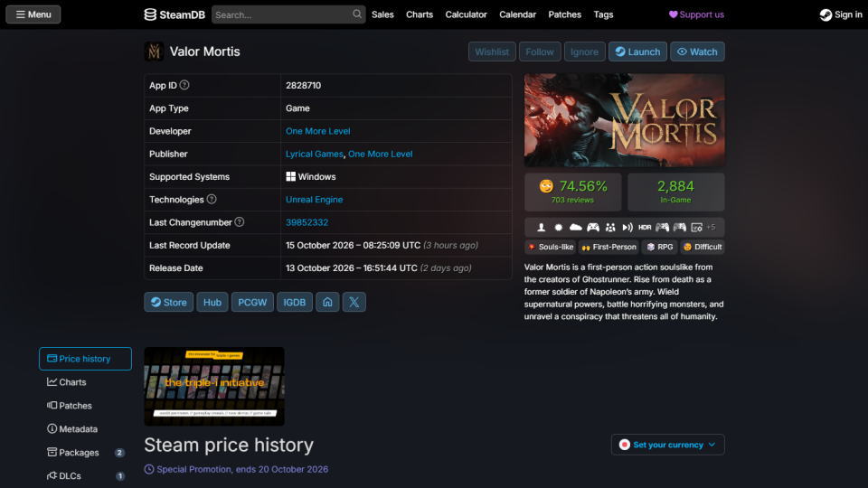Click the Last Changenumber help icon
Screen dimensions: 868x488
pos(239,222)
